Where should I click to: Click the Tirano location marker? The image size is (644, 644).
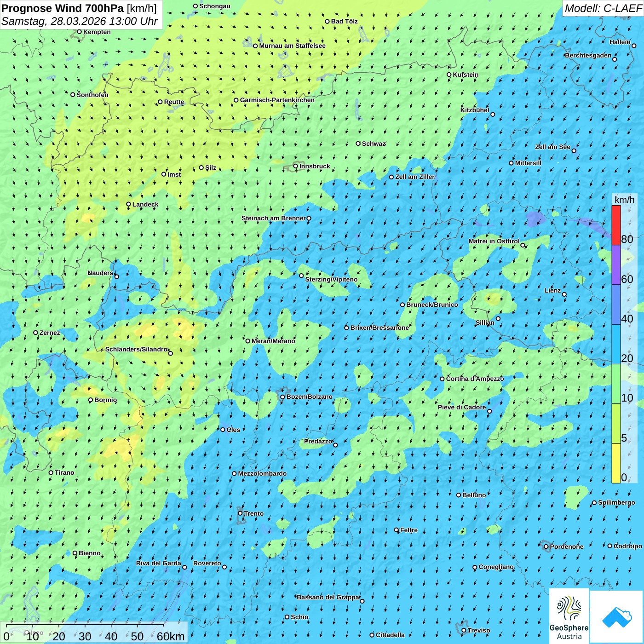tap(51, 472)
